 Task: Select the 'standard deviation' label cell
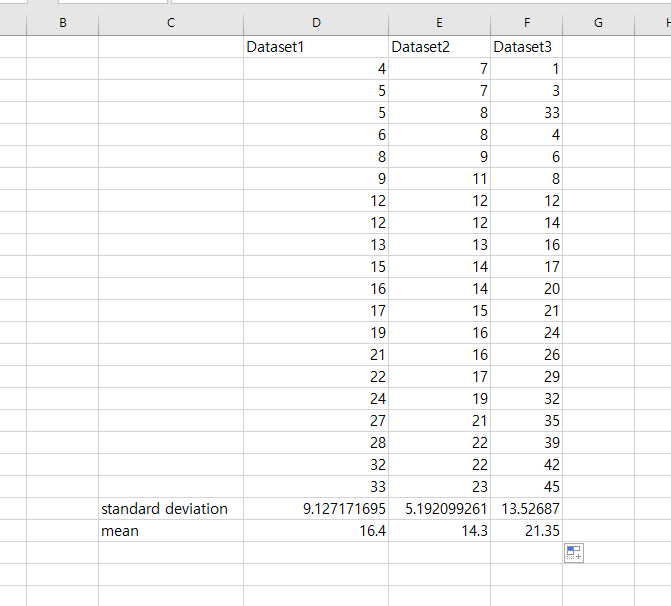(x=171, y=509)
